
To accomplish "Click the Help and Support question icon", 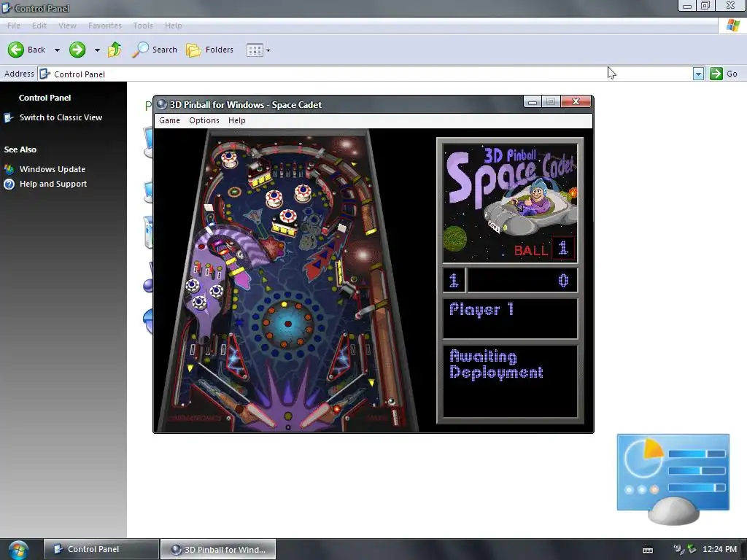I will pos(9,184).
